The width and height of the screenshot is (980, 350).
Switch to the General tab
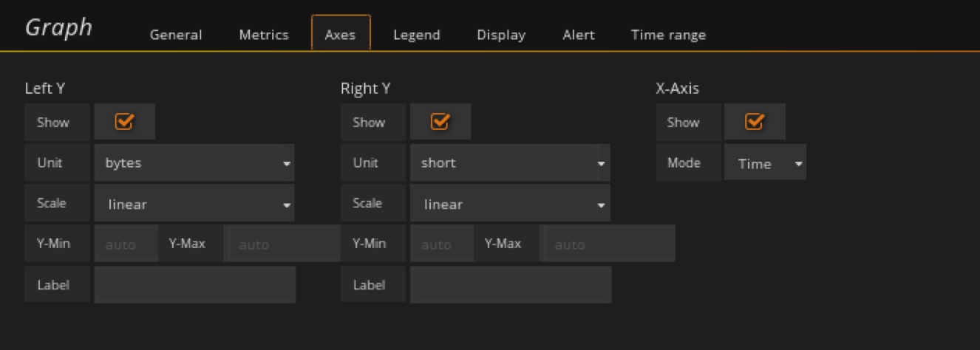176,35
